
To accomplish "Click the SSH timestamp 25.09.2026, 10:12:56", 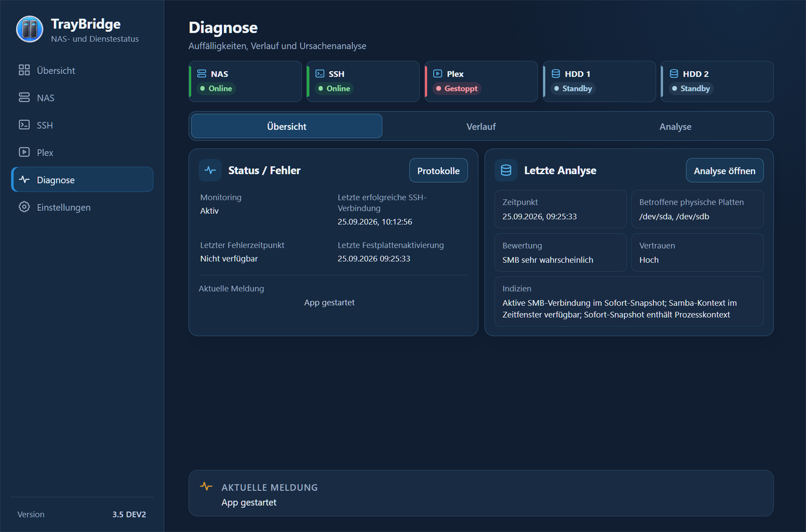I will pyautogui.click(x=375, y=222).
